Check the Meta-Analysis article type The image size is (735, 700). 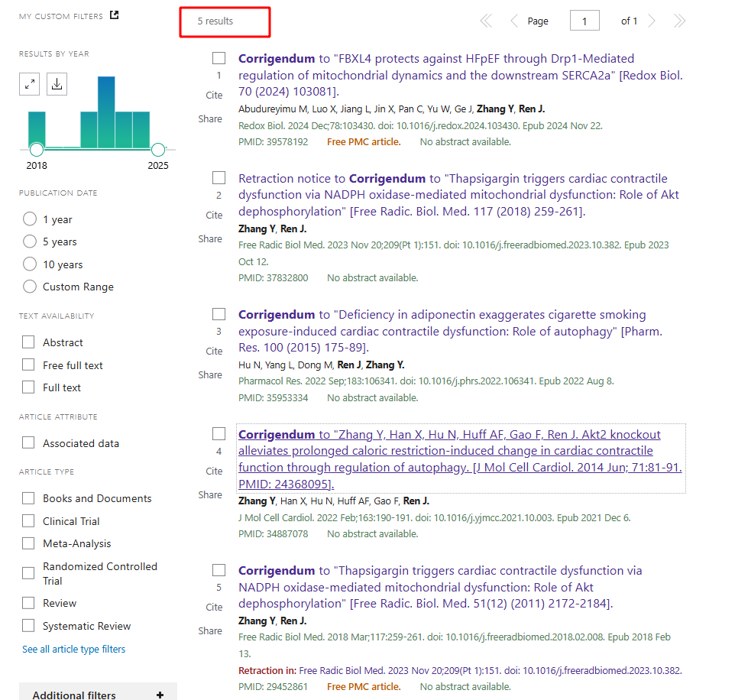pyautogui.click(x=28, y=543)
